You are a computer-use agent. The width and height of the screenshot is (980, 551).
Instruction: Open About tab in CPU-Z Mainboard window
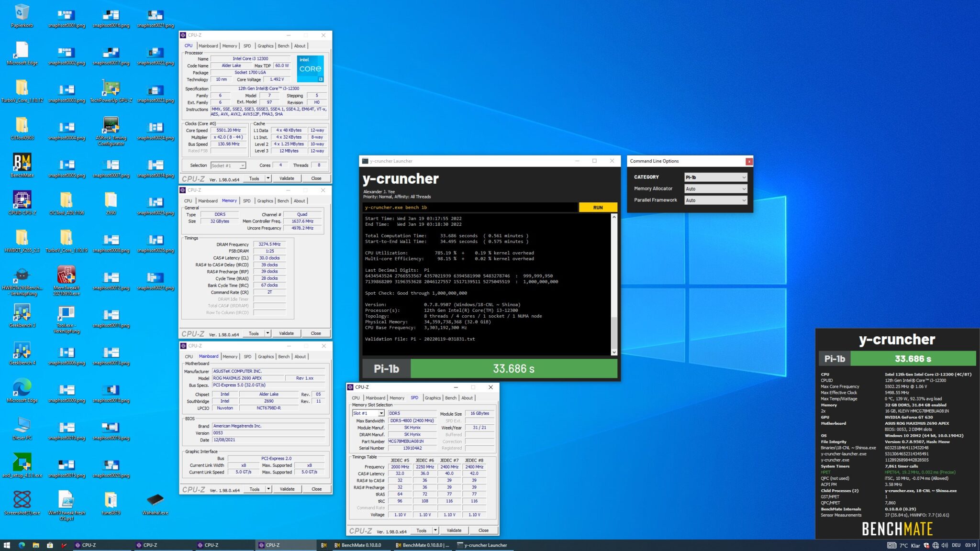click(x=300, y=357)
